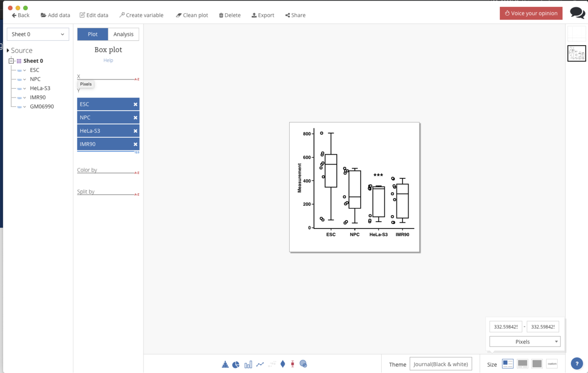
Task: Remove HeLa-S3 from the Y variables
Action: [135, 131]
